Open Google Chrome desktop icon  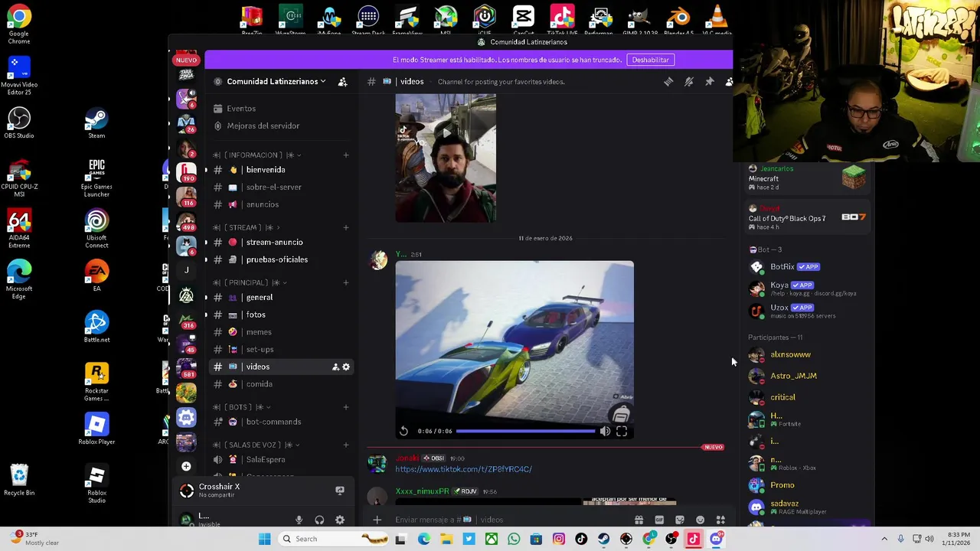[x=19, y=24]
